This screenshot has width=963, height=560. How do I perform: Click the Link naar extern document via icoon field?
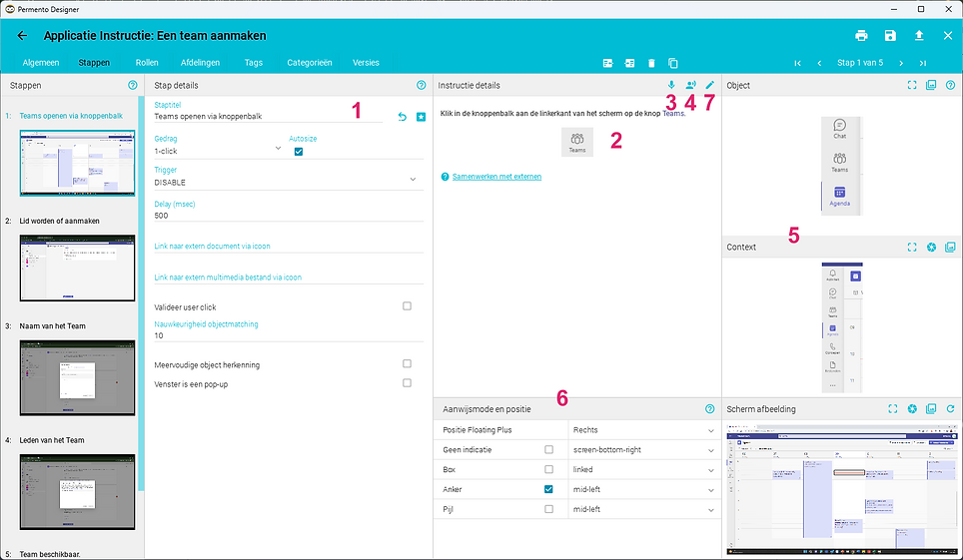[x=289, y=247]
